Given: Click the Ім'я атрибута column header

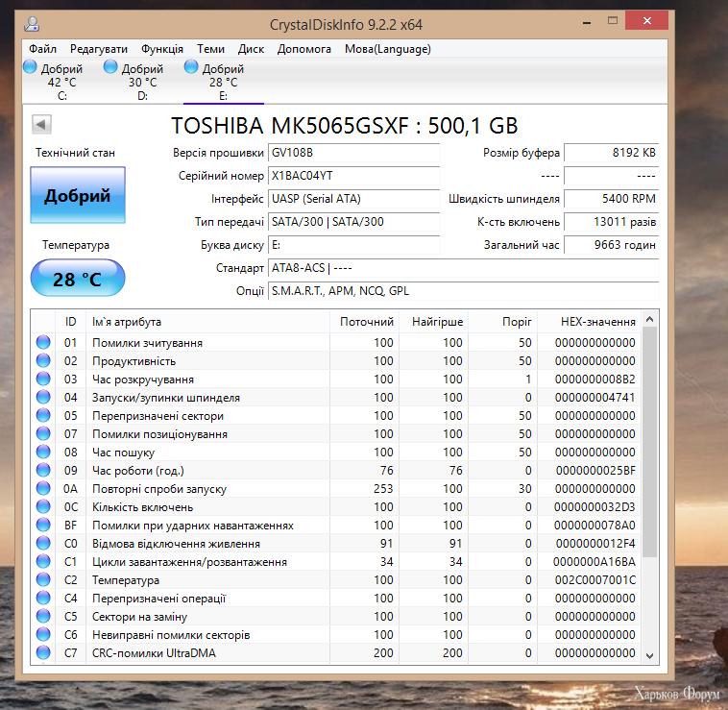Looking at the screenshot, I should [x=208, y=321].
